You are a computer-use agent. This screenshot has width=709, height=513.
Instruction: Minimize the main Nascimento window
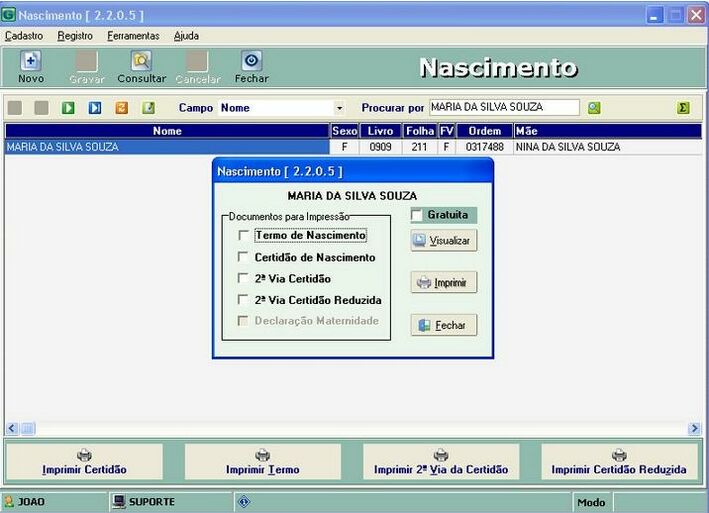[654, 15]
